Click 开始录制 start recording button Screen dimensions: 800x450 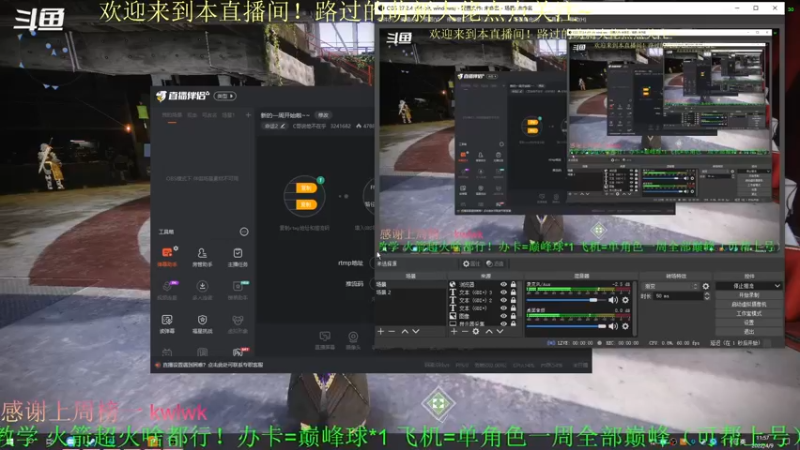(748, 295)
